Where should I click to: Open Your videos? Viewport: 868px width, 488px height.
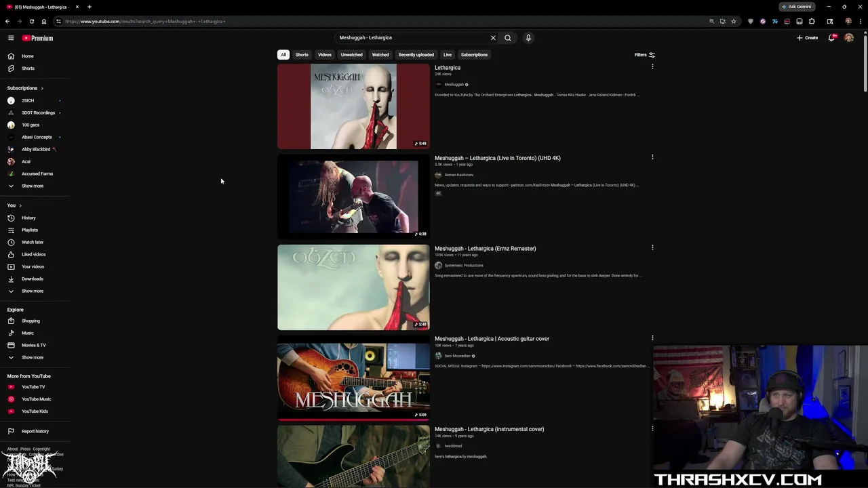(x=33, y=266)
